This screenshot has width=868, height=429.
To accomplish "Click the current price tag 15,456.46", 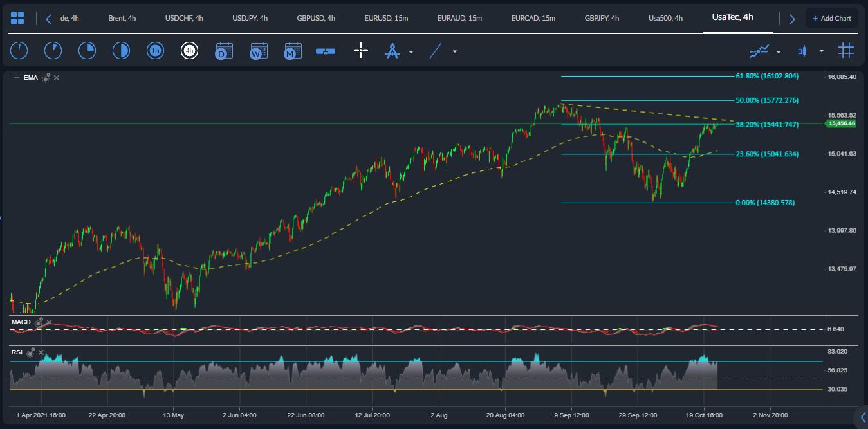I will (x=841, y=123).
